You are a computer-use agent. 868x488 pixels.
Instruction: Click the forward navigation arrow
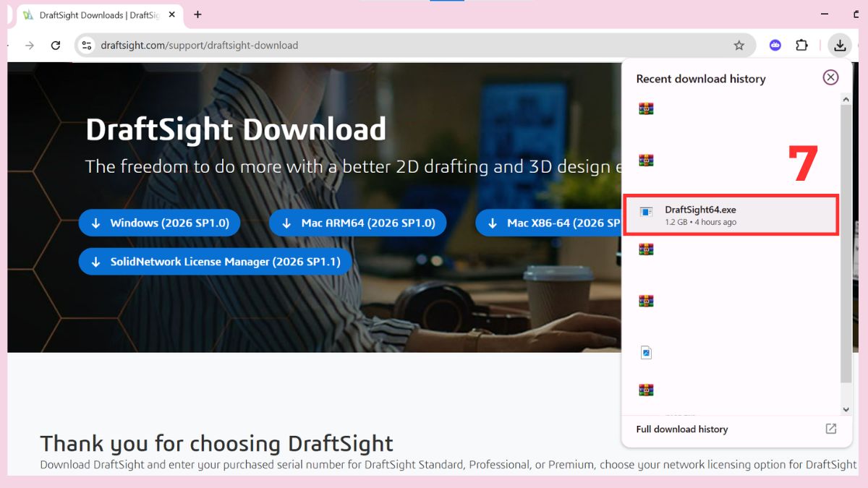(30, 46)
